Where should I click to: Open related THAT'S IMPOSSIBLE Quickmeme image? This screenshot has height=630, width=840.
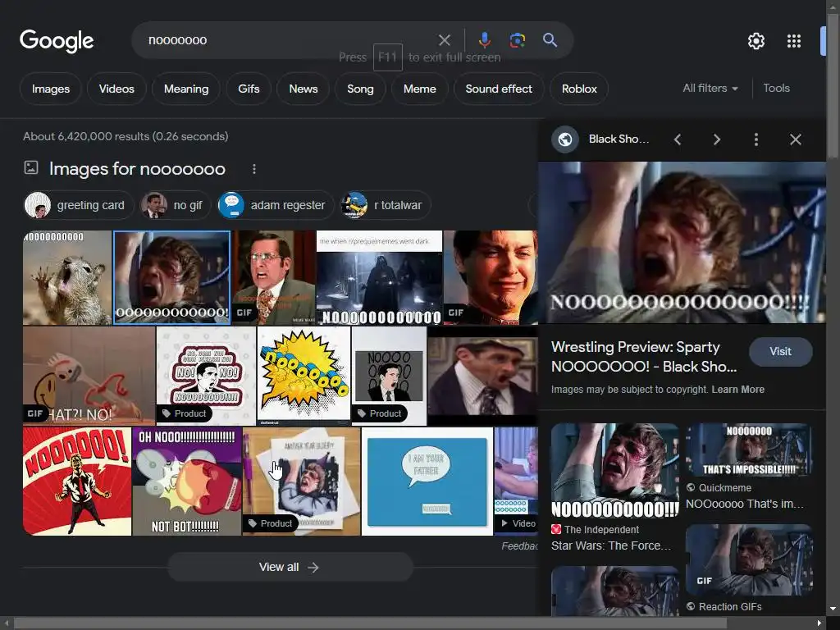[749, 450]
